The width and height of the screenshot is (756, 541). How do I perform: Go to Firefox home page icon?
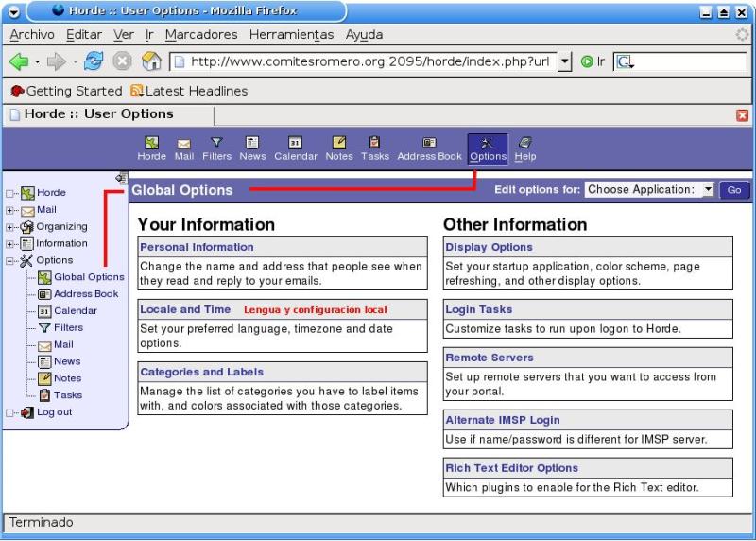tap(151, 61)
